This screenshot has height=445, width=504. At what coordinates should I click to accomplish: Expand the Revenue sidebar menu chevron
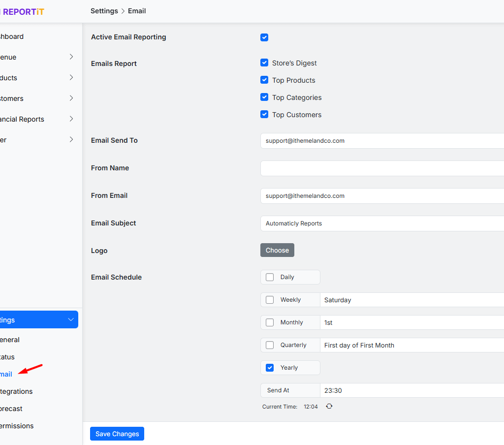pos(71,57)
